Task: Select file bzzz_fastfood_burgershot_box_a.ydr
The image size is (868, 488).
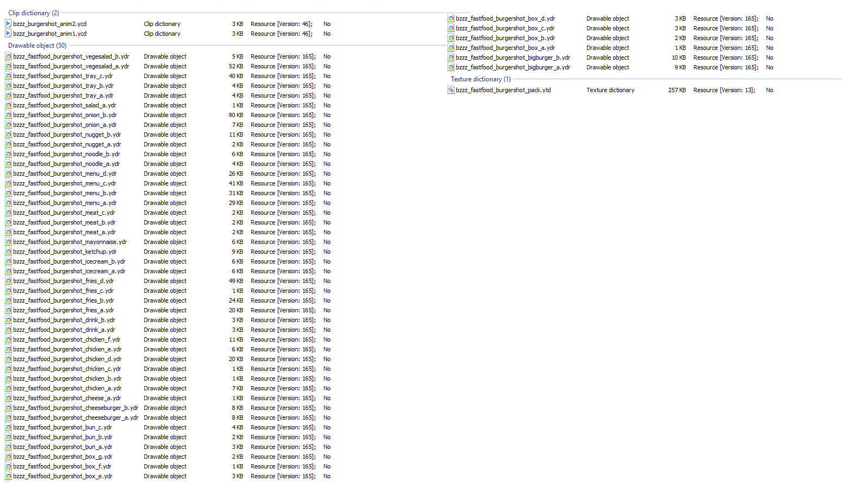Action: [506, 48]
